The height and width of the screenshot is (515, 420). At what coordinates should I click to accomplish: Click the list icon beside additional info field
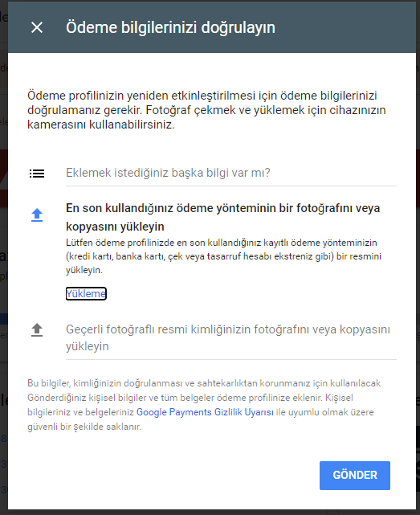tap(37, 174)
